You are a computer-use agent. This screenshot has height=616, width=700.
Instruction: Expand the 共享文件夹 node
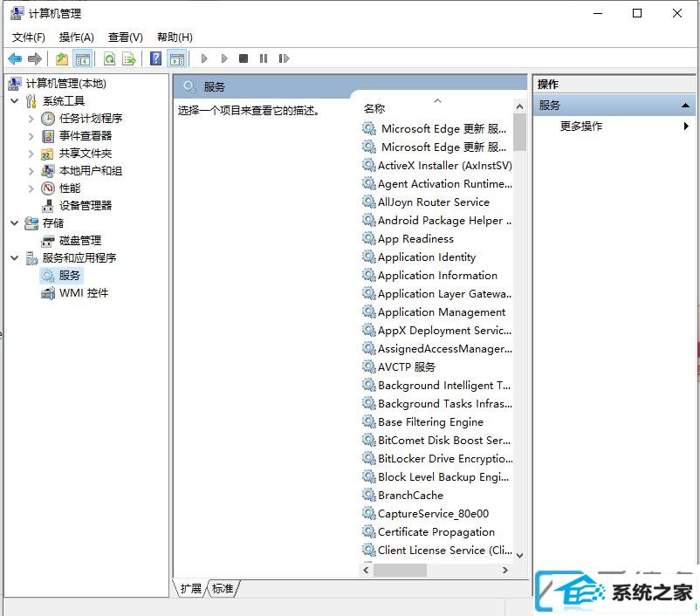[31, 154]
